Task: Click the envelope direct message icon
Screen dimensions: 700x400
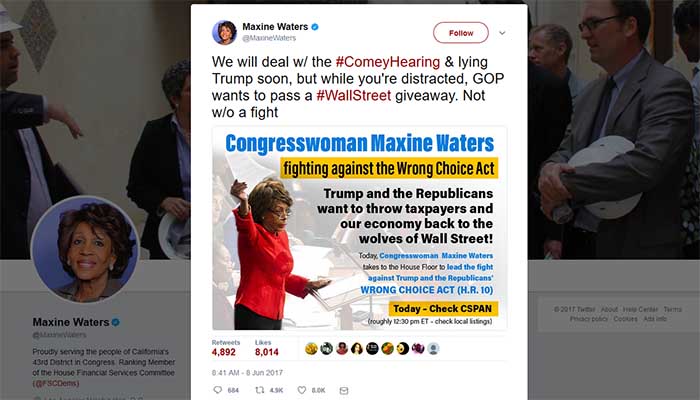Action: [343, 390]
